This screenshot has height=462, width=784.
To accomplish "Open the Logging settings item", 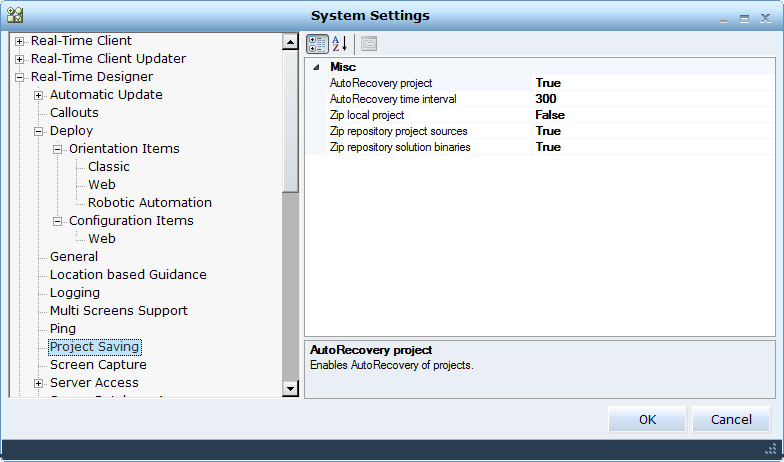I will [75, 293].
